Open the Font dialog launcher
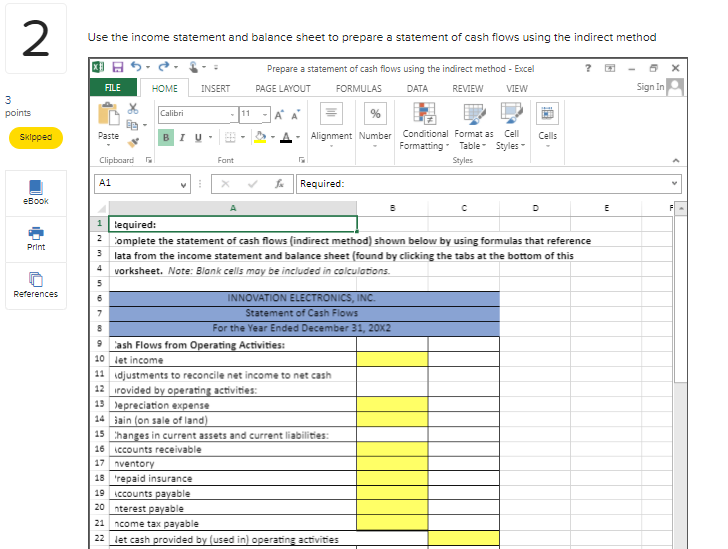 302,160
